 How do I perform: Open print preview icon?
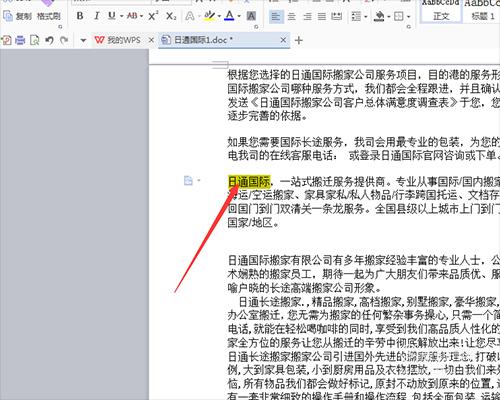[34, 40]
